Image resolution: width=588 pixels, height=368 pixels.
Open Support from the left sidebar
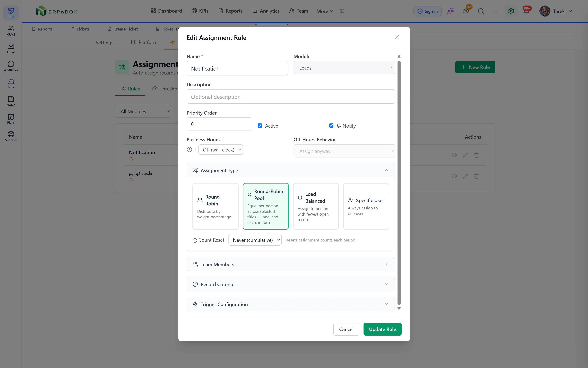[x=11, y=136]
